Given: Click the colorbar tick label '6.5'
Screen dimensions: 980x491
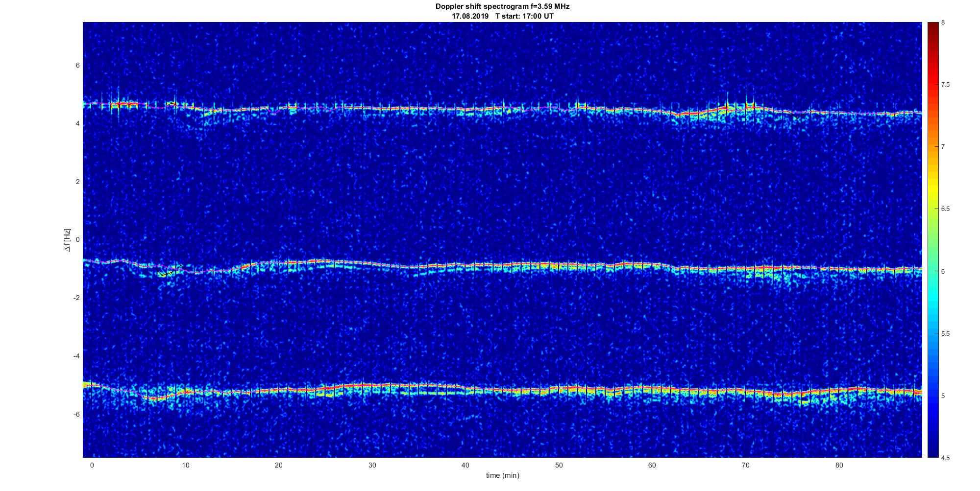Looking at the screenshot, I should (x=945, y=209).
